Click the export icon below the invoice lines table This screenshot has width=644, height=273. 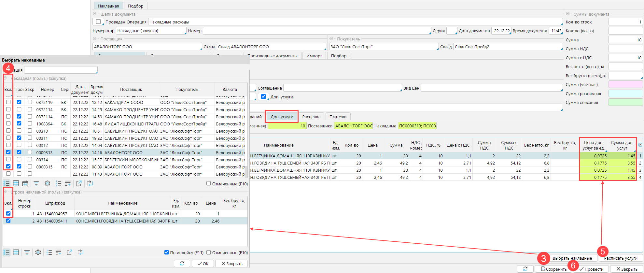pyautogui.click(x=69, y=252)
